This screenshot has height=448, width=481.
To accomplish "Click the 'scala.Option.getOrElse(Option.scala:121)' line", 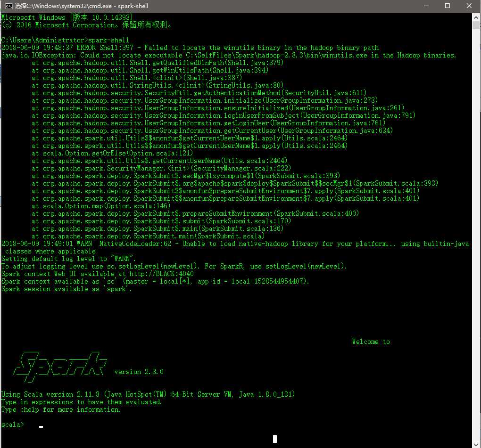I will (x=112, y=153).
